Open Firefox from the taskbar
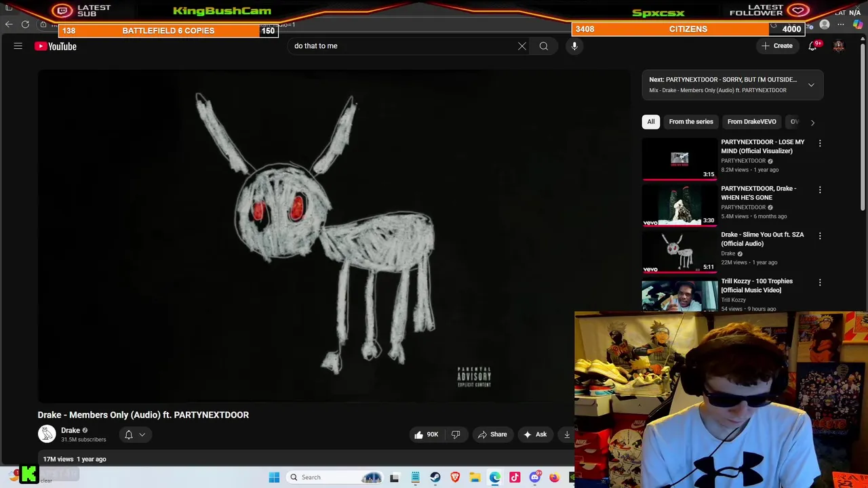 click(554, 477)
